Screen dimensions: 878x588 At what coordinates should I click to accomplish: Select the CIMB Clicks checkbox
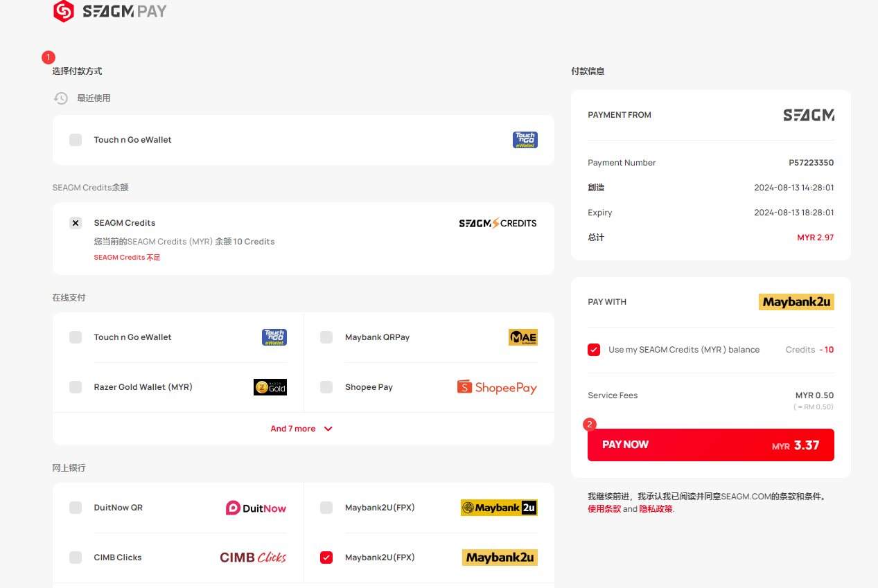pos(76,558)
